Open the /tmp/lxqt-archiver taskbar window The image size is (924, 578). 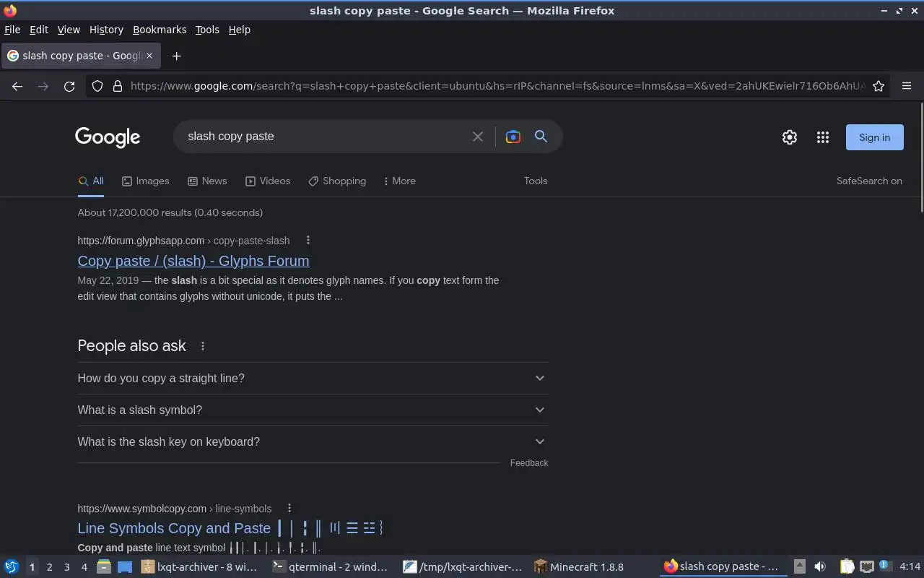point(462,566)
